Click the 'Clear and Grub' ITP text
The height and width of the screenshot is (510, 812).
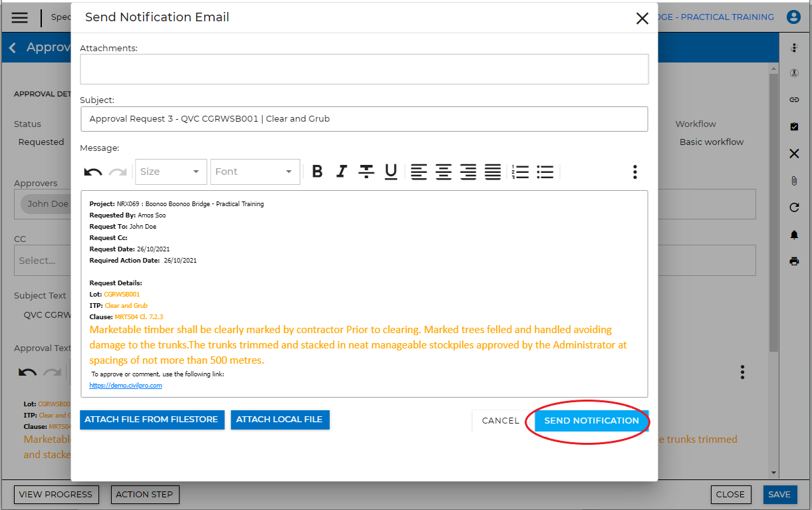coord(126,306)
